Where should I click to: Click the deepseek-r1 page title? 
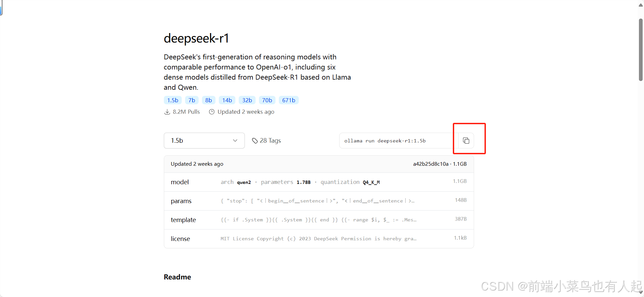(197, 38)
